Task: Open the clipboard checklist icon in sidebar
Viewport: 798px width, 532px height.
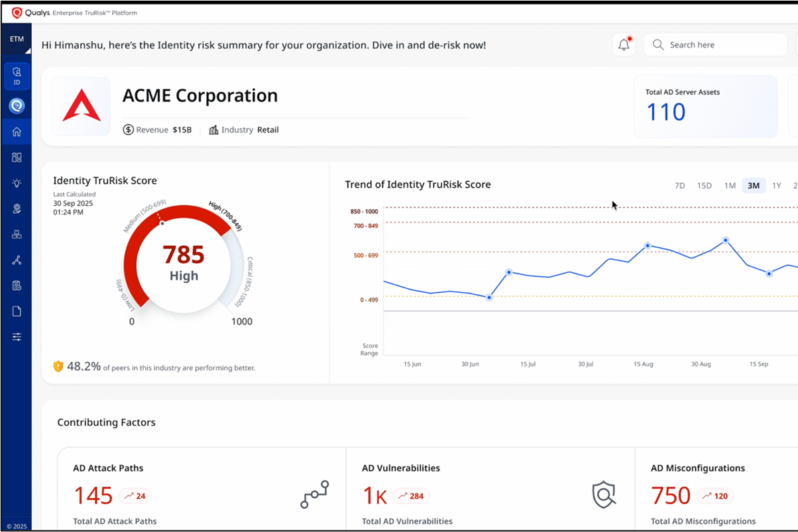Action: (17, 286)
